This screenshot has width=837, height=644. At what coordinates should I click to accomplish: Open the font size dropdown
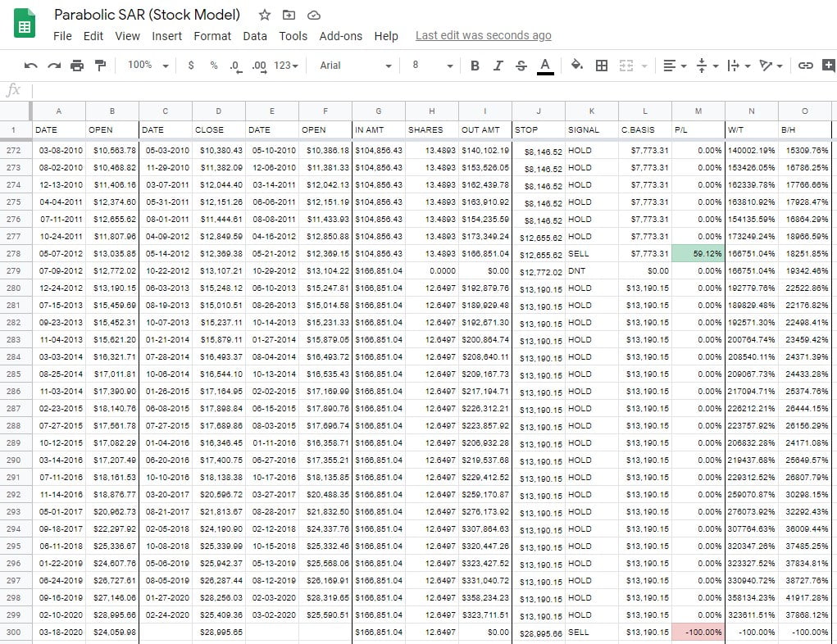(432, 66)
